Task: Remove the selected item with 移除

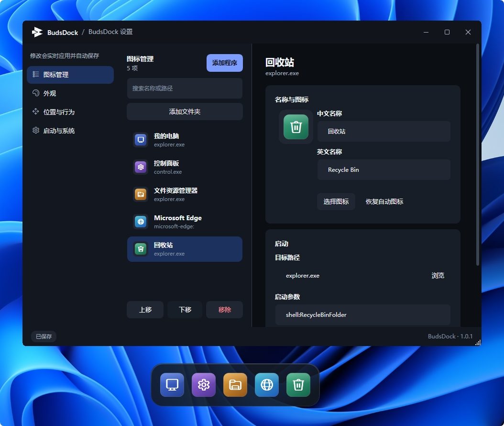Action: click(224, 310)
